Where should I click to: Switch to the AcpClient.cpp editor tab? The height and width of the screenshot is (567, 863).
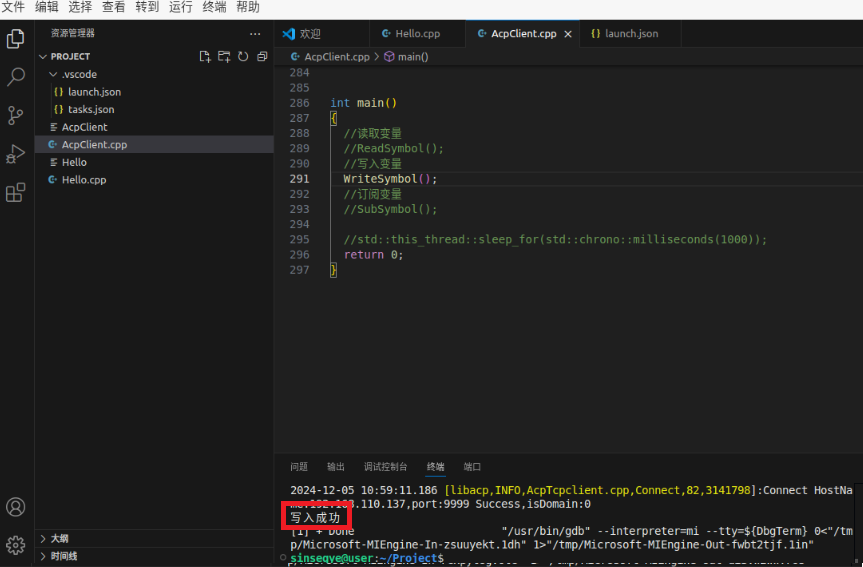click(523, 34)
